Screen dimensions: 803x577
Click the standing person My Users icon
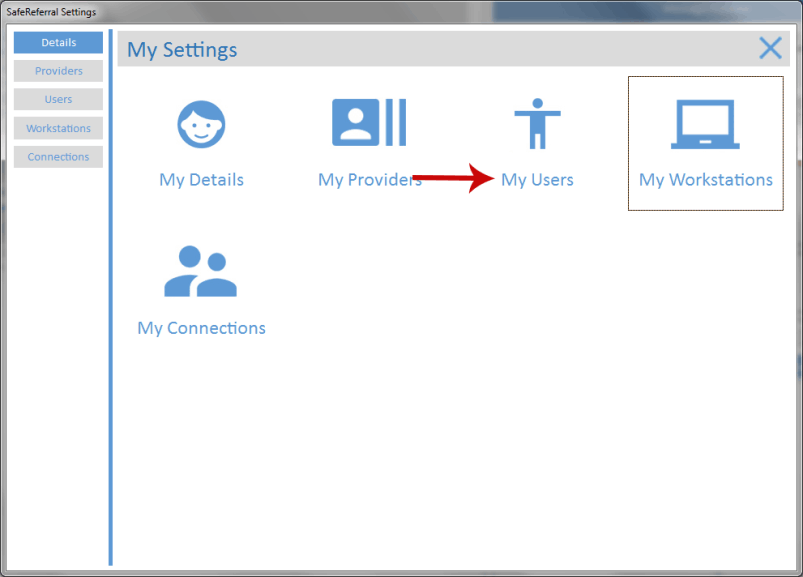[537, 124]
